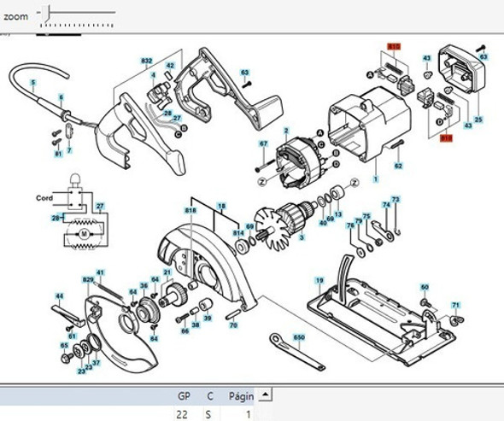
Task: Select the page cell showing 1
Action: (248, 414)
